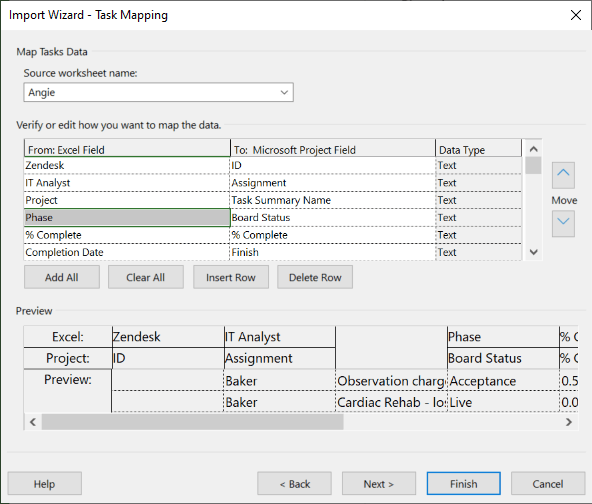This screenshot has width=592, height=504.
Task: Select the highlighted Phase Excel field cell
Action: point(127,217)
